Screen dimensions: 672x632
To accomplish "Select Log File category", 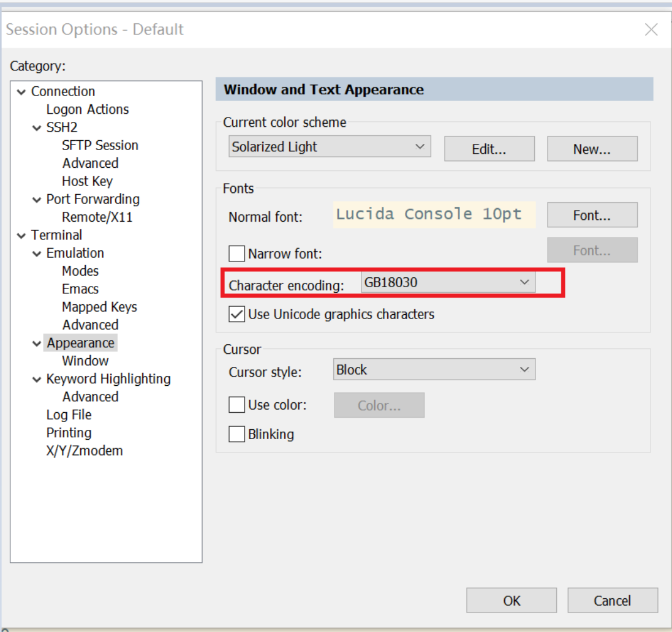I will tap(69, 415).
